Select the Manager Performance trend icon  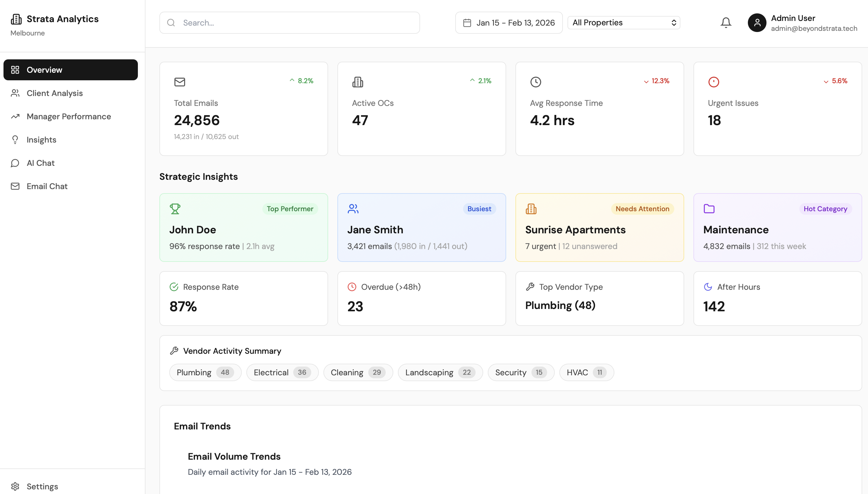15,116
